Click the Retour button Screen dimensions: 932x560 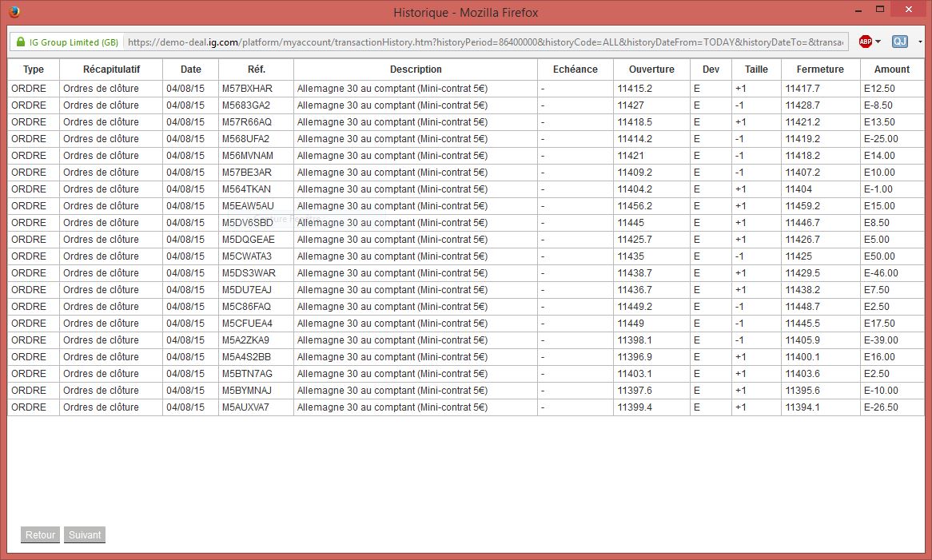click(41, 534)
